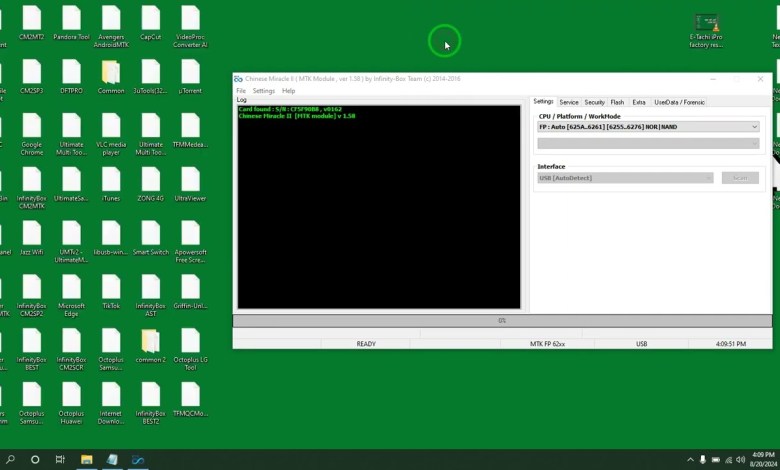Open File Explorer from taskbar

point(87,460)
